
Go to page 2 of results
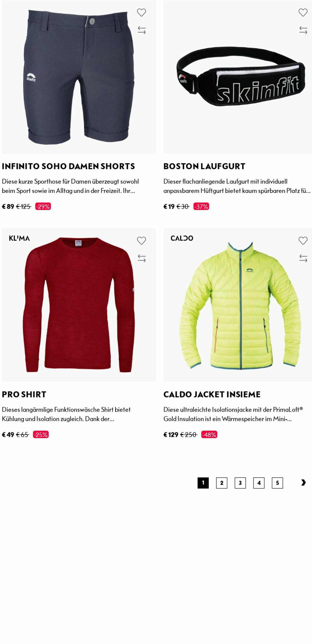tap(222, 483)
